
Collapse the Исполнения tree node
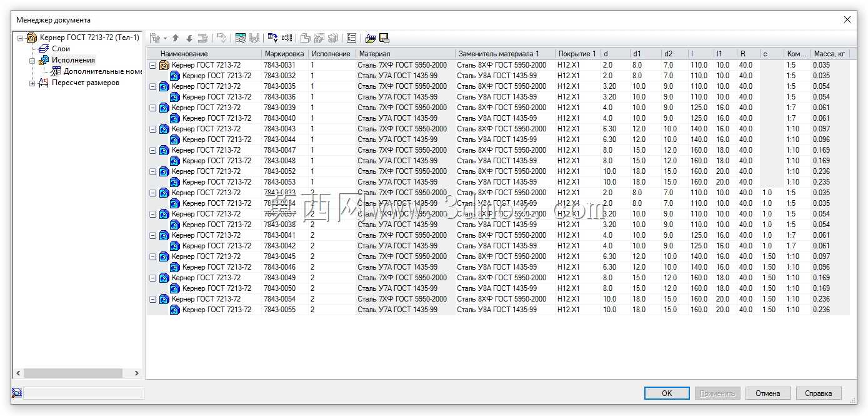click(x=32, y=61)
